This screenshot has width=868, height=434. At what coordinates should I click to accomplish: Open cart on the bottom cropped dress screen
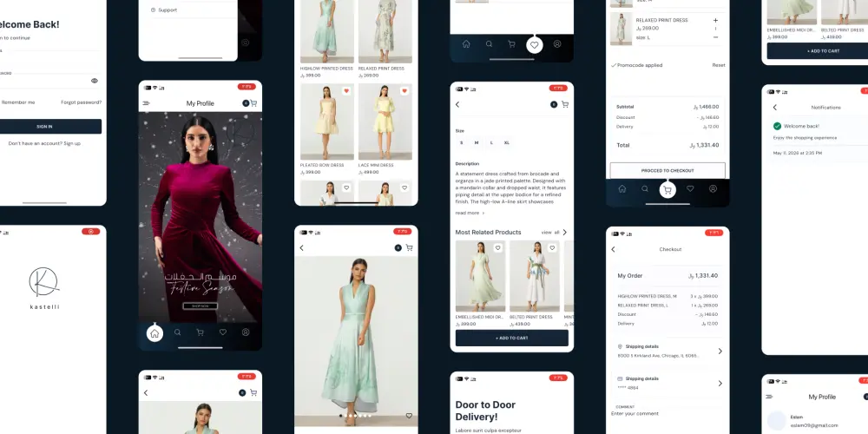[x=253, y=392]
